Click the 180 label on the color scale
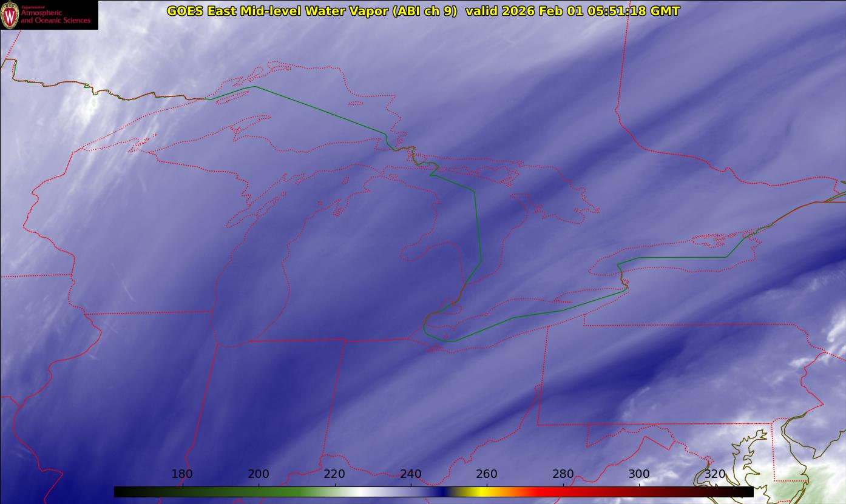Viewport: 846px width, 504px height. tap(182, 474)
